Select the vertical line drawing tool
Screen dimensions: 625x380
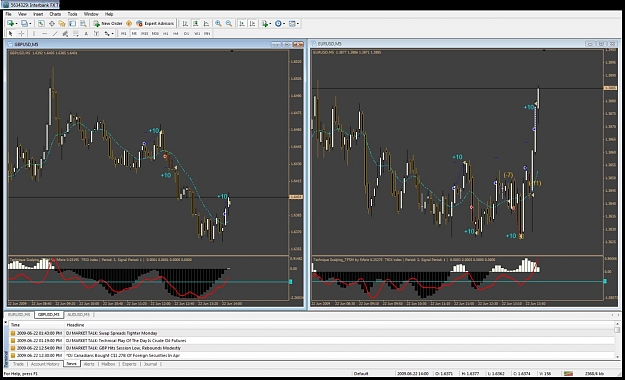pyautogui.click(x=34, y=34)
